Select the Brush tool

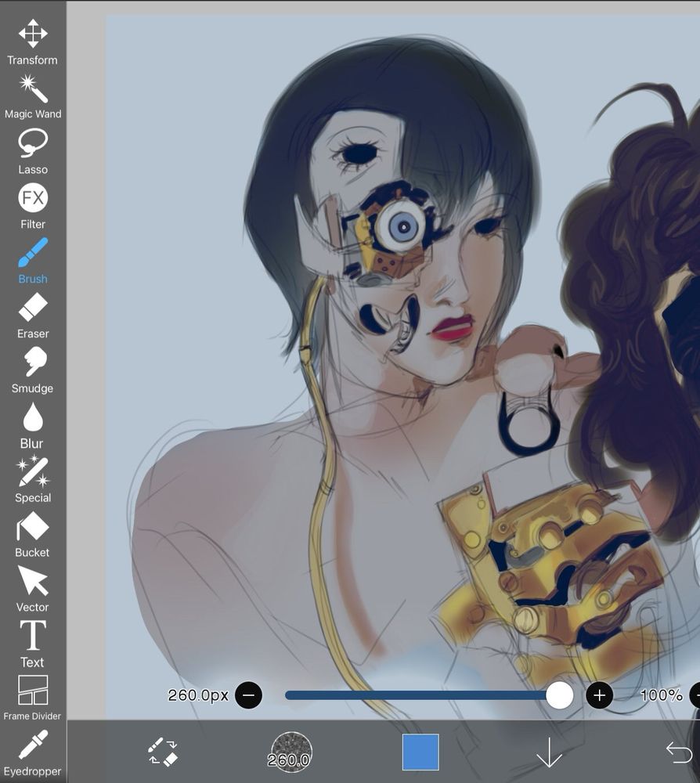click(32, 261)
